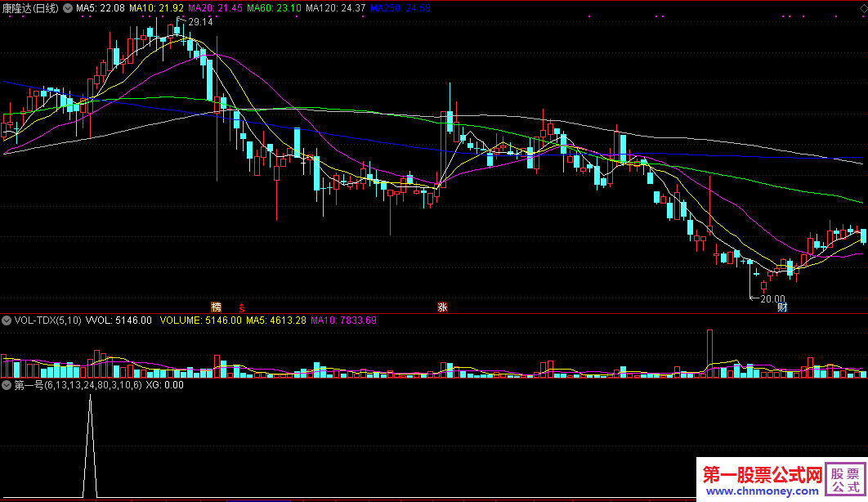Screen dimensions: 868x502
Task: Click the red S marker icon
Action: click(241, 307)
